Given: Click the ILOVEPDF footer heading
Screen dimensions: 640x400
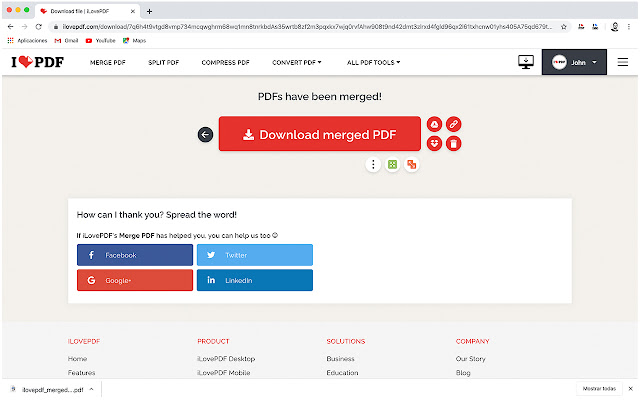Looking at the screenshot, I should point(84,341).
